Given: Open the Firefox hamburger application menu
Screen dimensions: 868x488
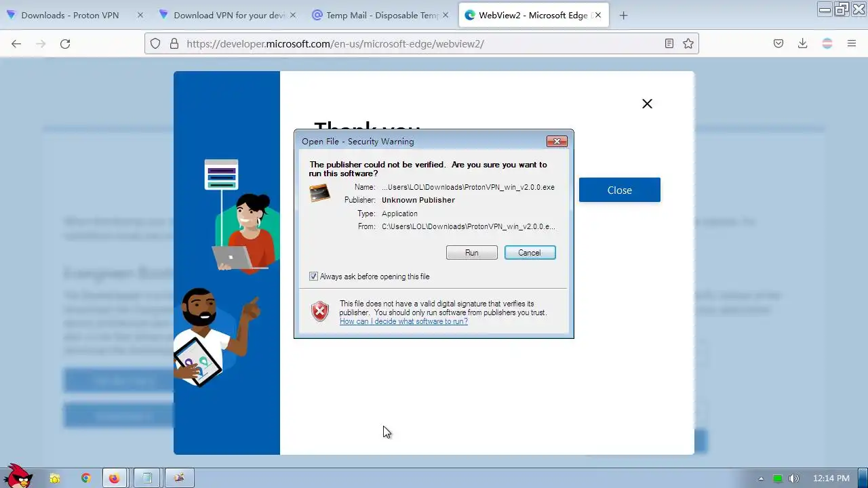Looking at the screenshot, I should (x=852, y=43).
